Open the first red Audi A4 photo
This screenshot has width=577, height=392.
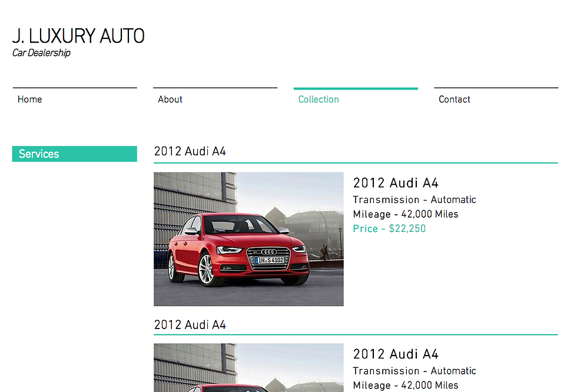click(x=248, y=239)
